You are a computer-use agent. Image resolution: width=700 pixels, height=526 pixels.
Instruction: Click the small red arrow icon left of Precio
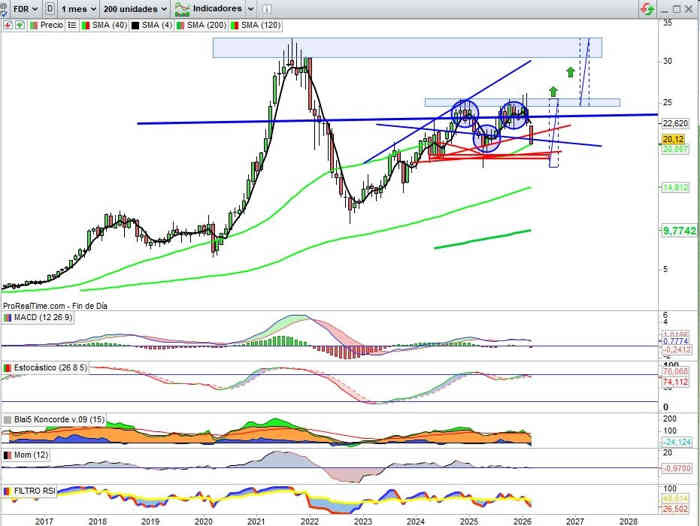7,24
